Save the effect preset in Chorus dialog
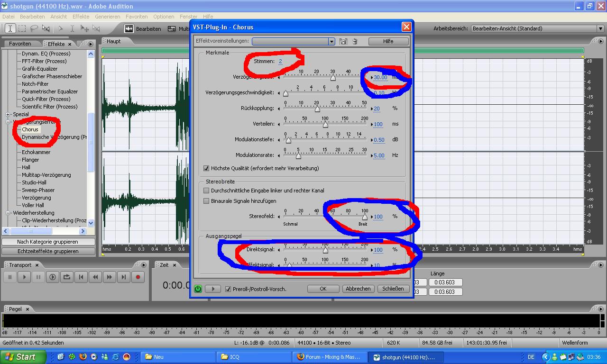The image size is (607, 364). coord(343,42)
